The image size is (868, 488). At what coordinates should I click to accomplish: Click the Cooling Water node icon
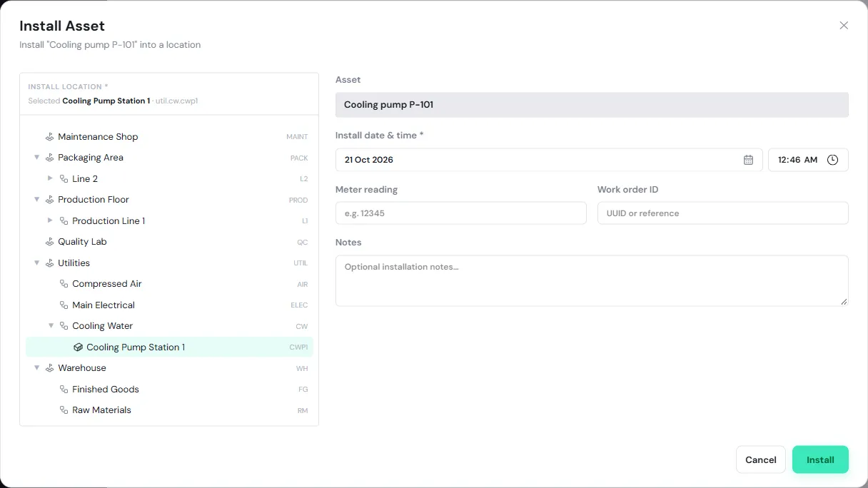(x=64, y=326)
